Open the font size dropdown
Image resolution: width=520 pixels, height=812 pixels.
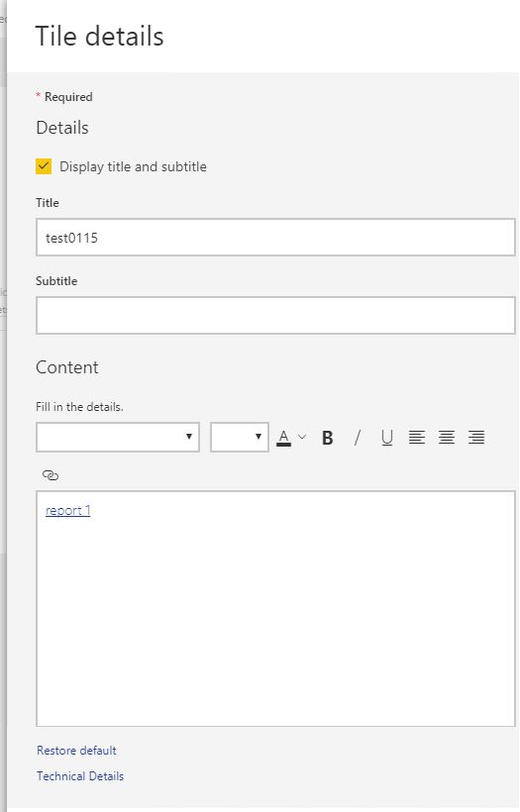(x=240, y=437)
